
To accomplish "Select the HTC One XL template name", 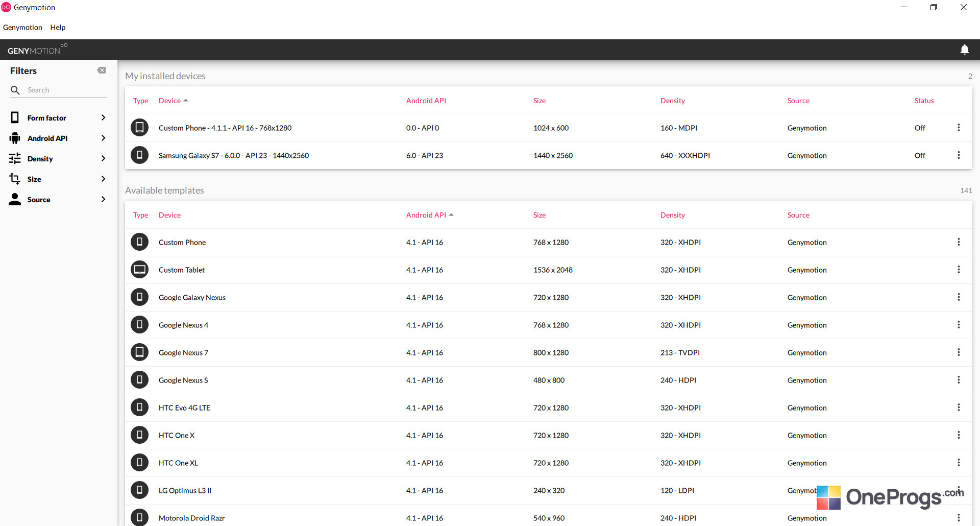I will coord(178,463).
